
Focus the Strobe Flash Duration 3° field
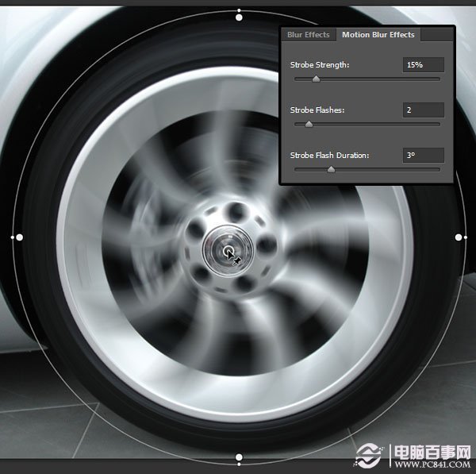(x=423, y=156)
